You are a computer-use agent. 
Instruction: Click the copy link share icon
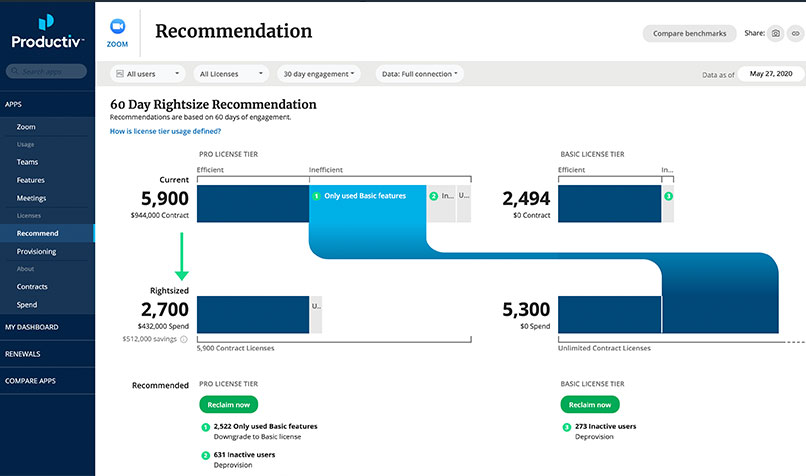click(796, 33)
